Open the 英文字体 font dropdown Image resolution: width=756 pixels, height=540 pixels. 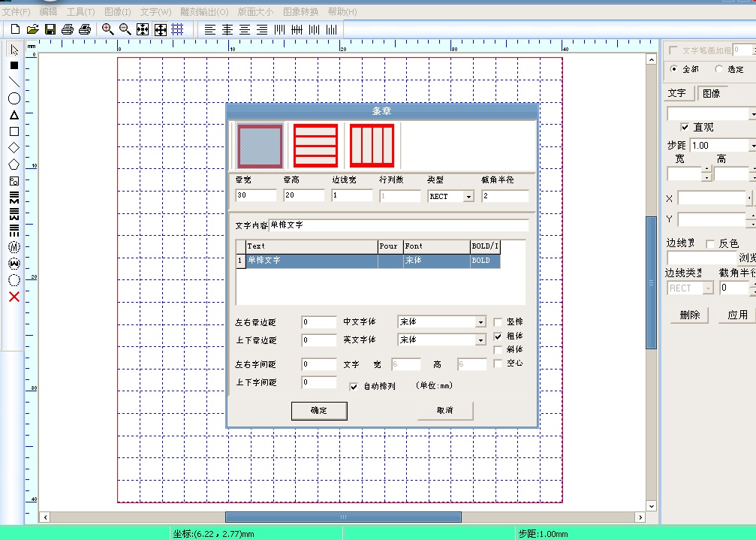[x=480, y=340]
